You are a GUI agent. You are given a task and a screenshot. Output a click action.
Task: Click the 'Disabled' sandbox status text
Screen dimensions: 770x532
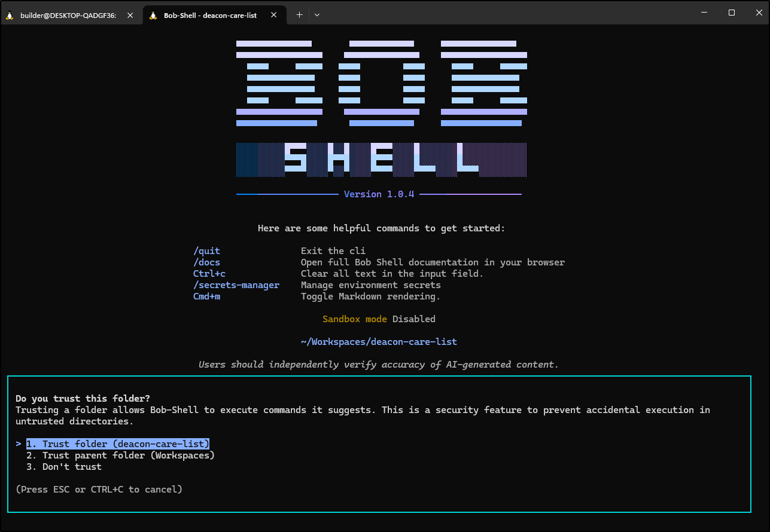[414, 319]
